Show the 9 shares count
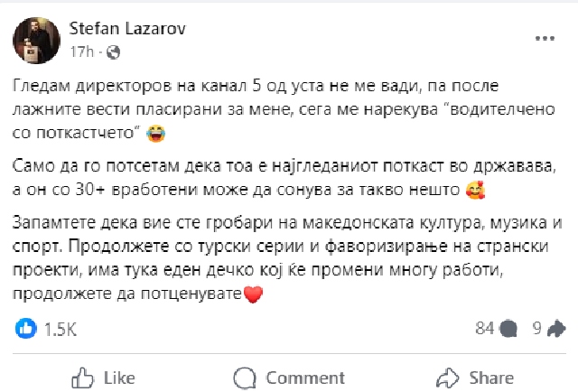The image size is (578, 392). point(536,329)
